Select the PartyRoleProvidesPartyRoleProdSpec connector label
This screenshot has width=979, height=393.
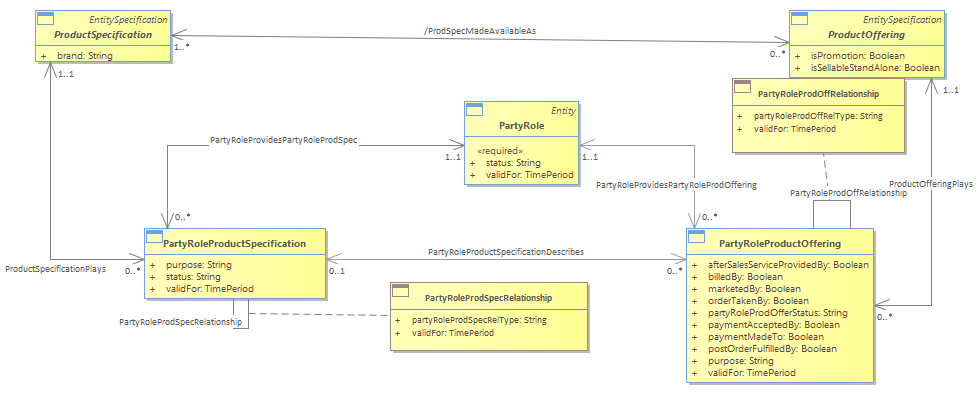283,141
